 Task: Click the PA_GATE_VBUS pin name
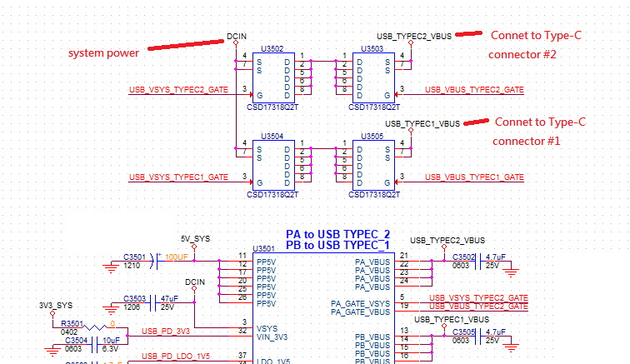(x=360, y=312)
